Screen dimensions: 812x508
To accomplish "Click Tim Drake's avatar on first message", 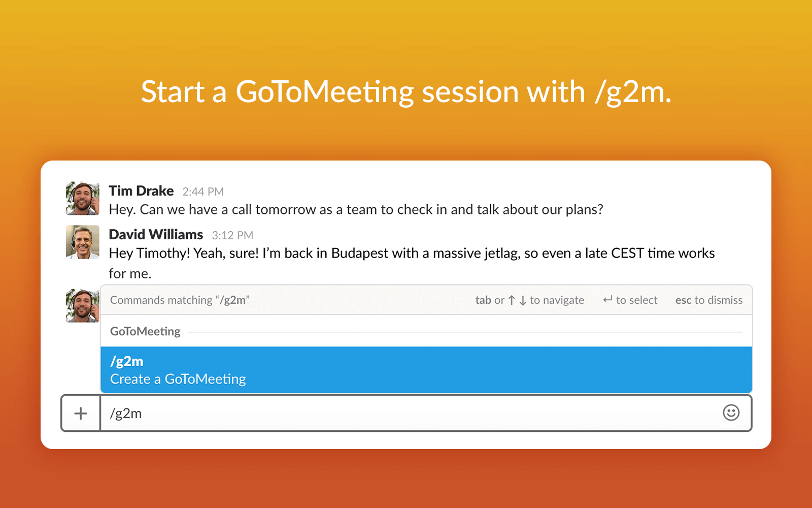I will (83, 199).
